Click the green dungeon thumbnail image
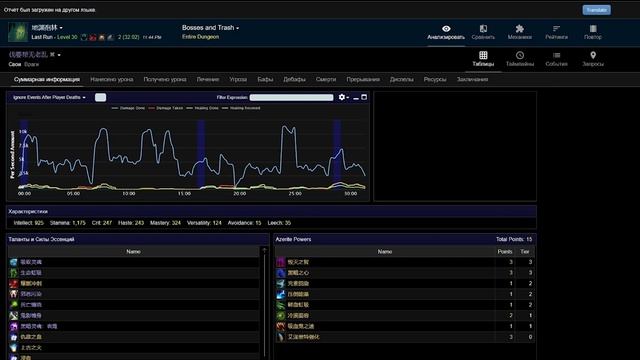Screen dimensions: 640x360 pos(18,32)
